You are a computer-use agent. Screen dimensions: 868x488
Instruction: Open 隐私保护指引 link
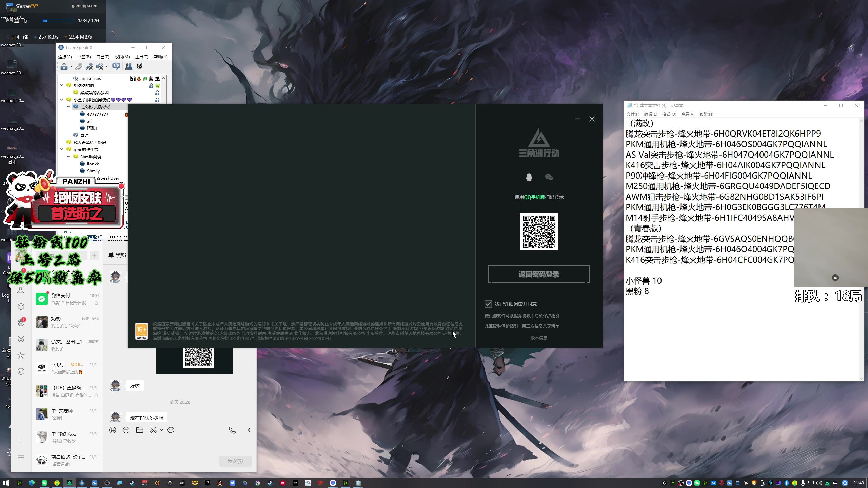(x=547, y=316)
